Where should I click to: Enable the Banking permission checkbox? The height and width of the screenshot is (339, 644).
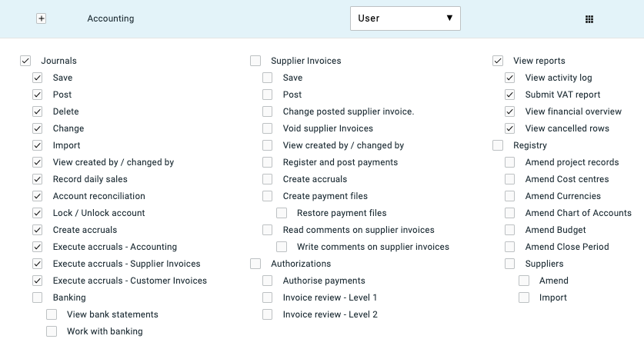(38, 297)
